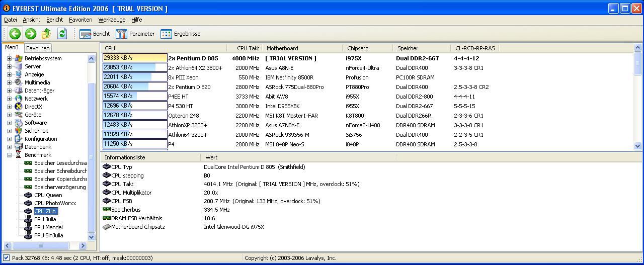Select the CPU Queen benchmark icon
This screenshot has height=265, width=644.
(28, 195)
